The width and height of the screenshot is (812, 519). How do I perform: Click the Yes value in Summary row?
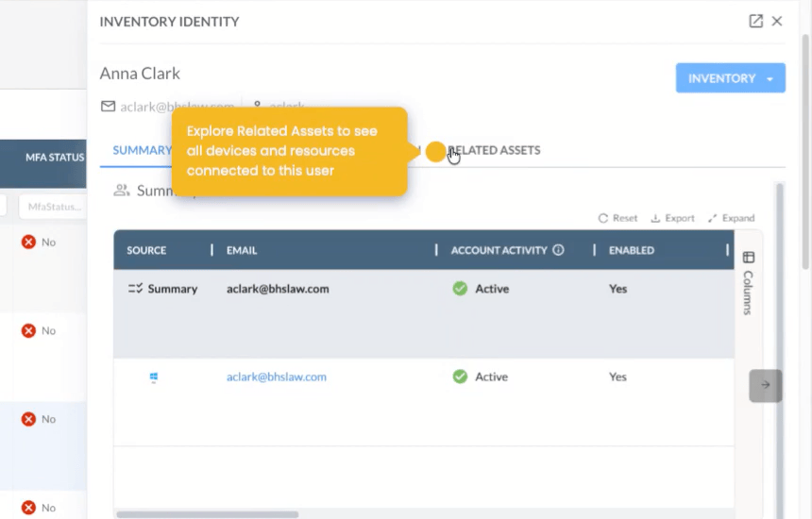[x=617, y=288]
